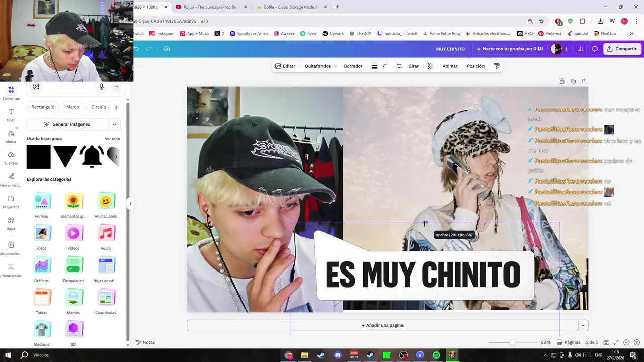Click the cloud save status icon
This screenshot has height=362, width=644.
pyautogui.click(x=167, y=49)
